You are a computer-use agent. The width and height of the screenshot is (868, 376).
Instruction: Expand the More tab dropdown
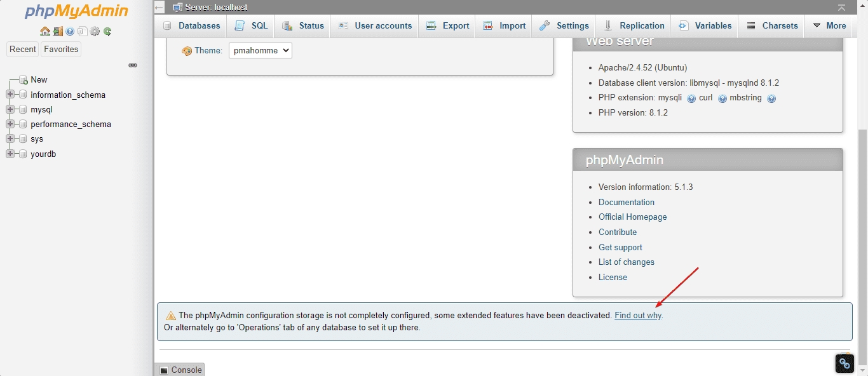coord(829,26)
